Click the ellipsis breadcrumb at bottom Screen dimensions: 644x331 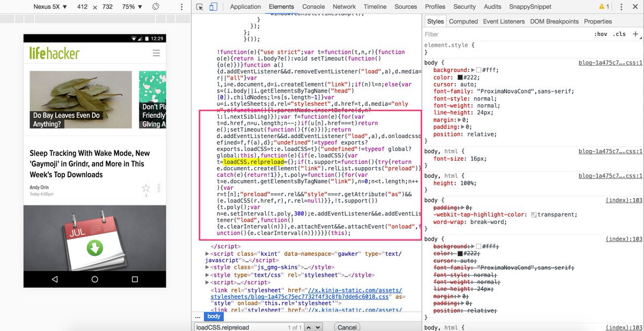(x=198, y=316)
